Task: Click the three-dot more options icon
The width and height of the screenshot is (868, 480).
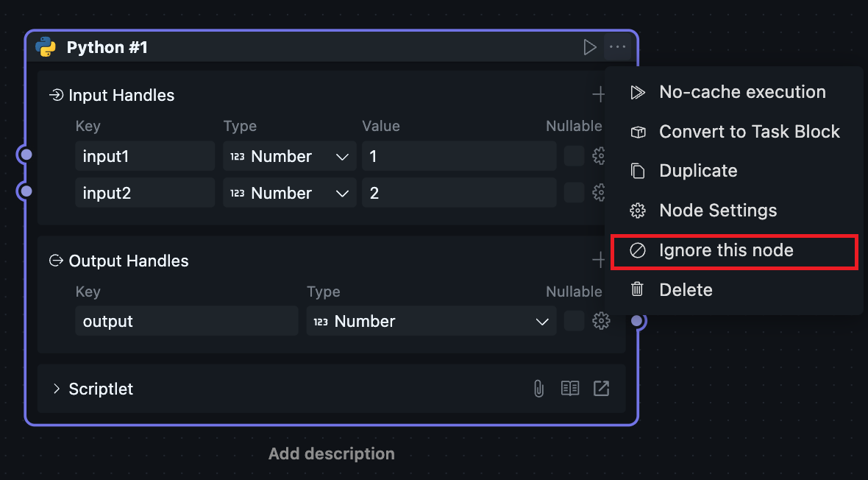Action: pos(617,47)
